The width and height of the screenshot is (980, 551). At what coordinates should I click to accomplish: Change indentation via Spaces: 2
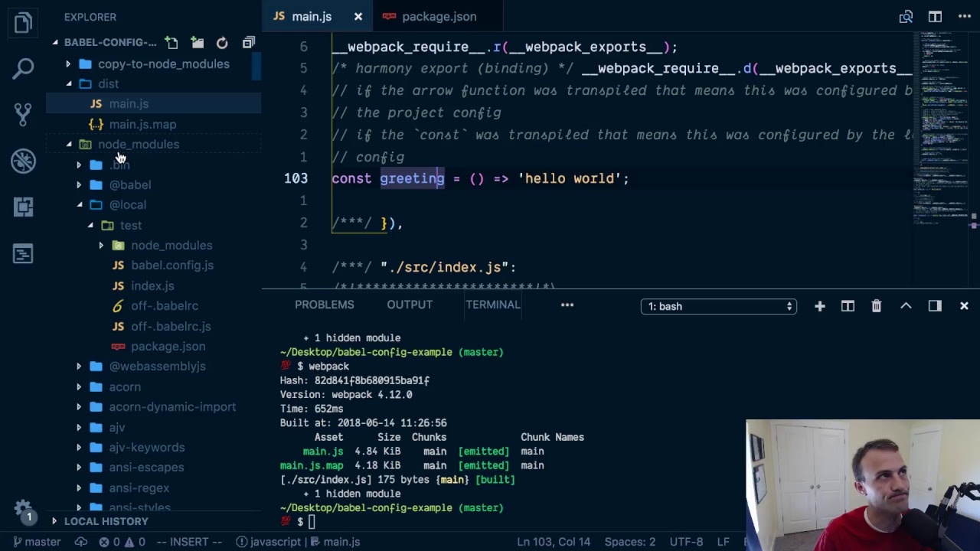click(x=629, y=541)
